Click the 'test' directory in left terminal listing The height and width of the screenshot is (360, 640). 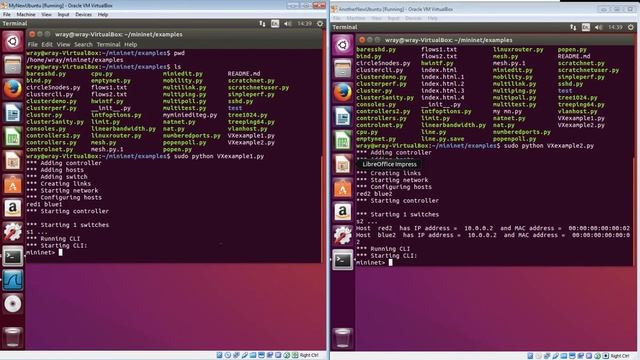coord(235,108)
